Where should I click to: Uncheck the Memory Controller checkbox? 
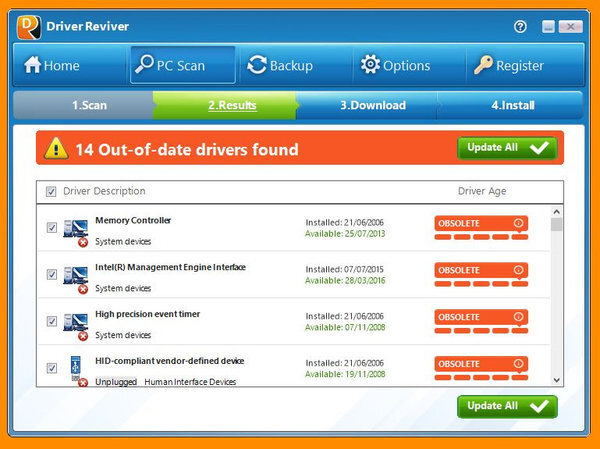pyautogui.click(x=52, y=228)
